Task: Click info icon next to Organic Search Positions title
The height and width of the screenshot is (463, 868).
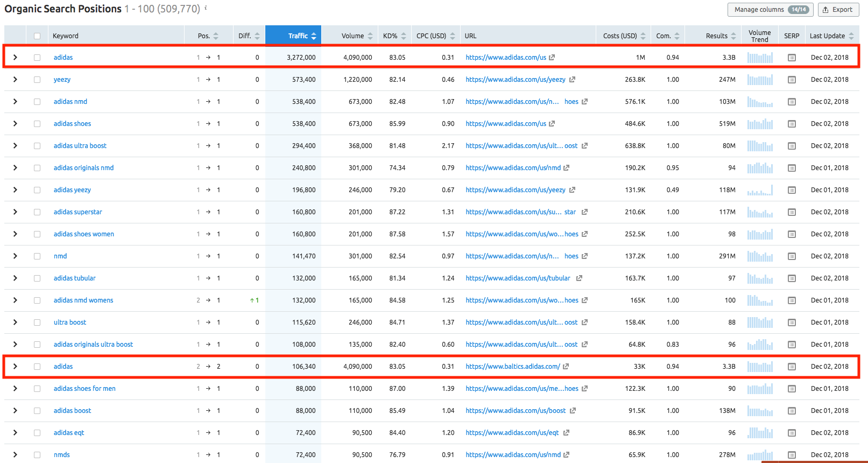Action: [206, 8]
